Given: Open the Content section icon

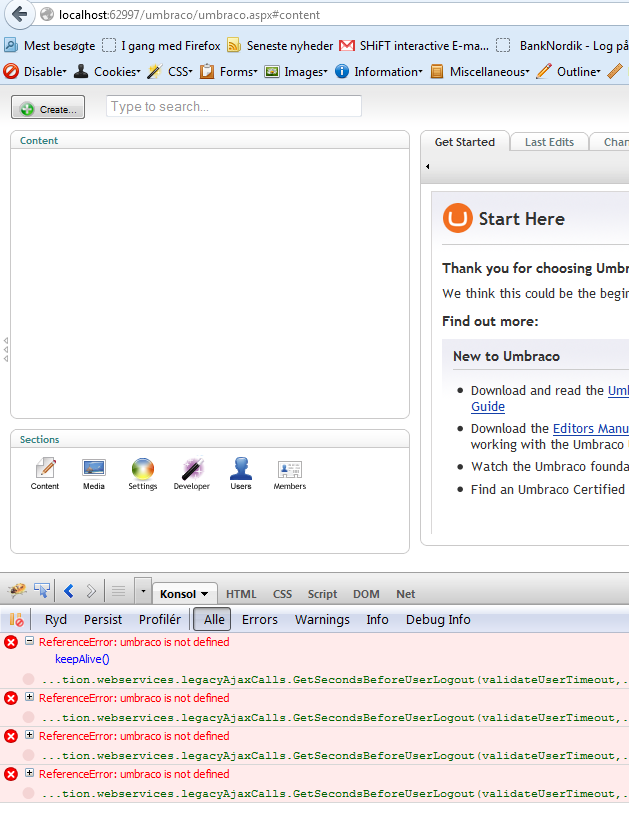Looking at the screenshot, I should click(x=45, y=473).
